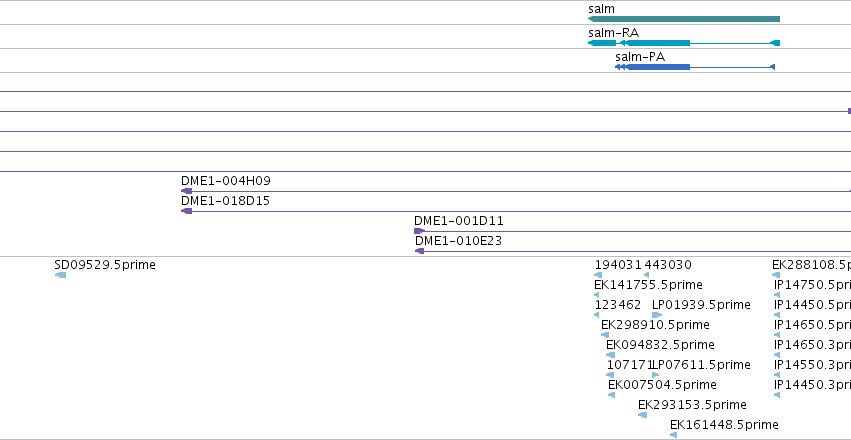Click the SD09529.5prime label

point(105,265)
